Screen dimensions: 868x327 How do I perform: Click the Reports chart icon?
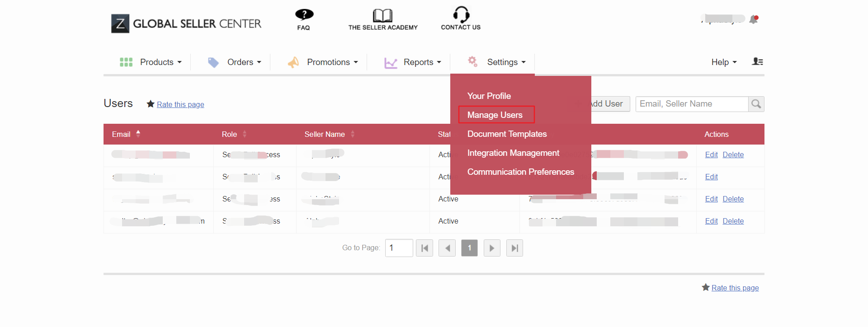391,63
